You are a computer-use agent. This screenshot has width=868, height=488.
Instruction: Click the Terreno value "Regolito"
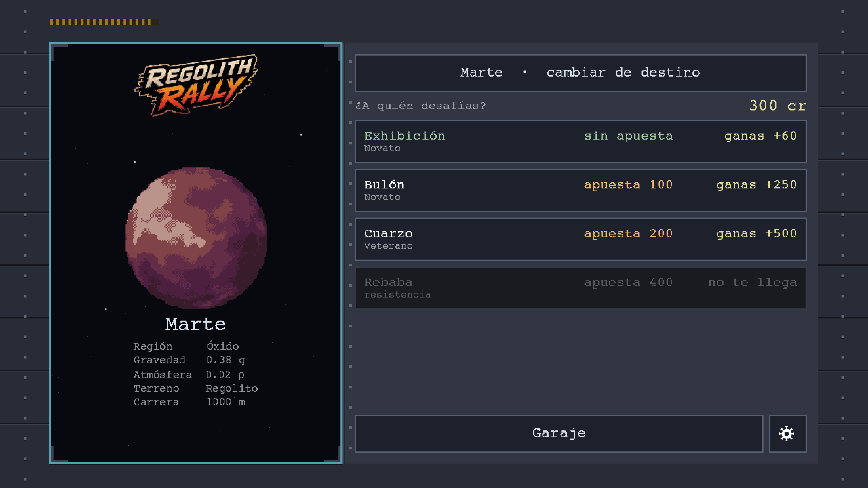(x=232, y=388)
